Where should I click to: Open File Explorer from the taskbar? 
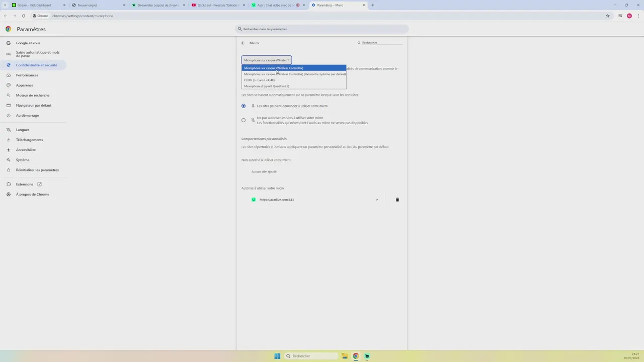(345, 356)
